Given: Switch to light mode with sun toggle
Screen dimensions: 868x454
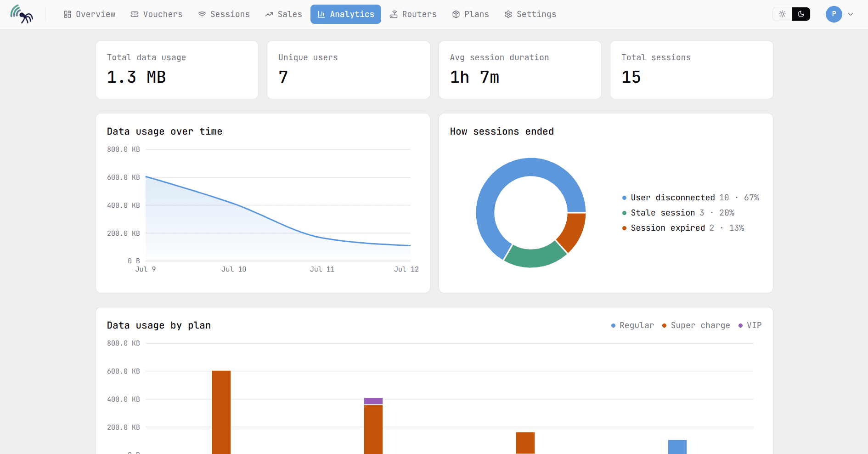Looking at the screenshot, I should point(783,14).
